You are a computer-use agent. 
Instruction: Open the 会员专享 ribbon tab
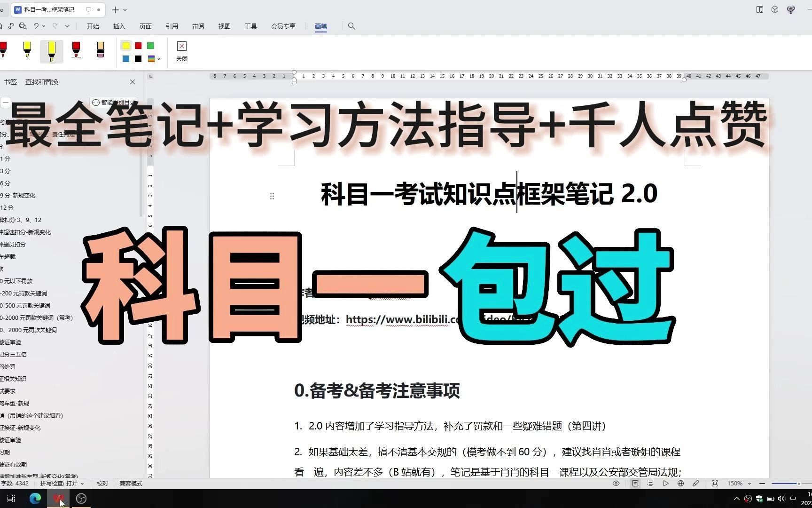pos(283,26)
